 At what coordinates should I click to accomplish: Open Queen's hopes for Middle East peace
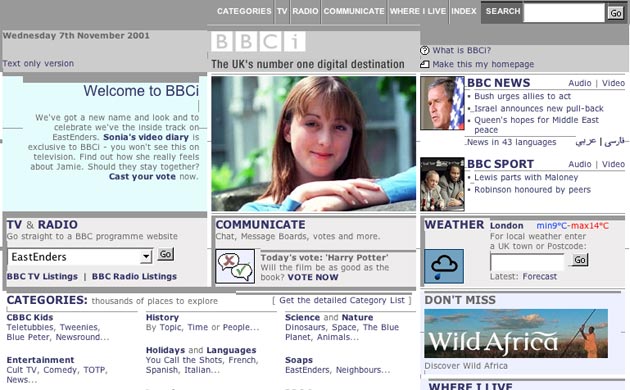click(x=536, y=125)
